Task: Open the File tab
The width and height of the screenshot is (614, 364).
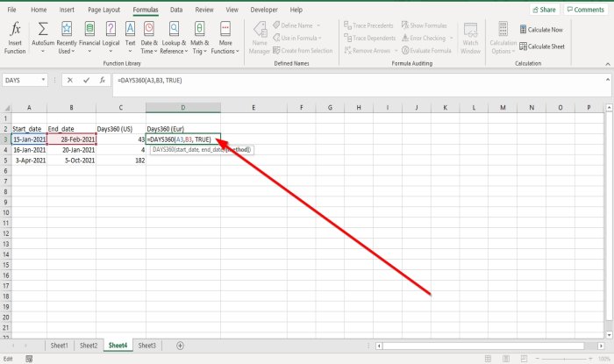Action: click(x=11, y=10)
